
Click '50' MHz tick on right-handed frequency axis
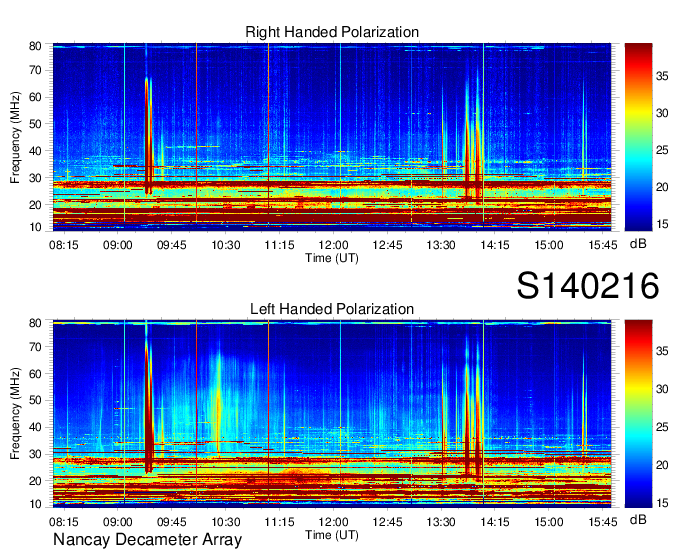35,124
